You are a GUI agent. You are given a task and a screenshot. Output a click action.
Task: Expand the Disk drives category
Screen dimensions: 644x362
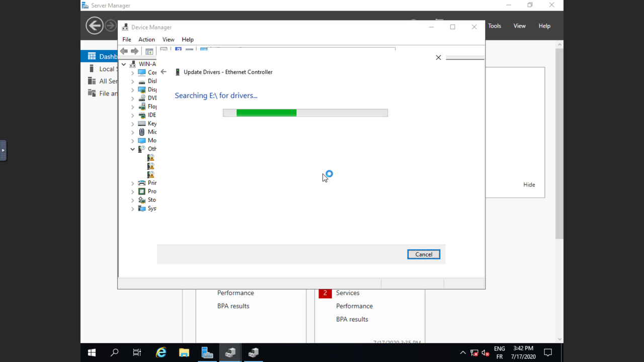tap(133, 81)
